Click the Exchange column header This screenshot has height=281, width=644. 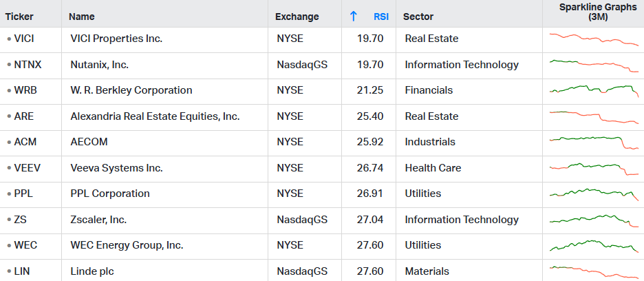[x=297, y=17]
